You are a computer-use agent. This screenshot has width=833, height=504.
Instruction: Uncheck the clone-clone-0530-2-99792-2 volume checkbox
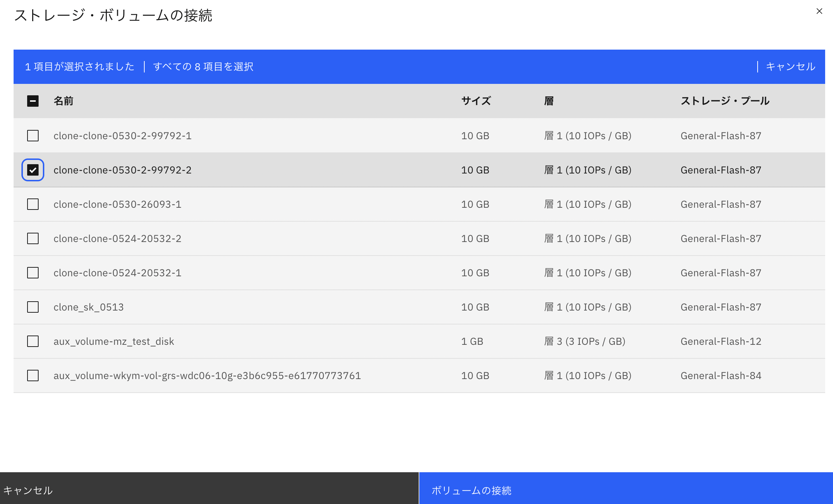pos(33,170)
